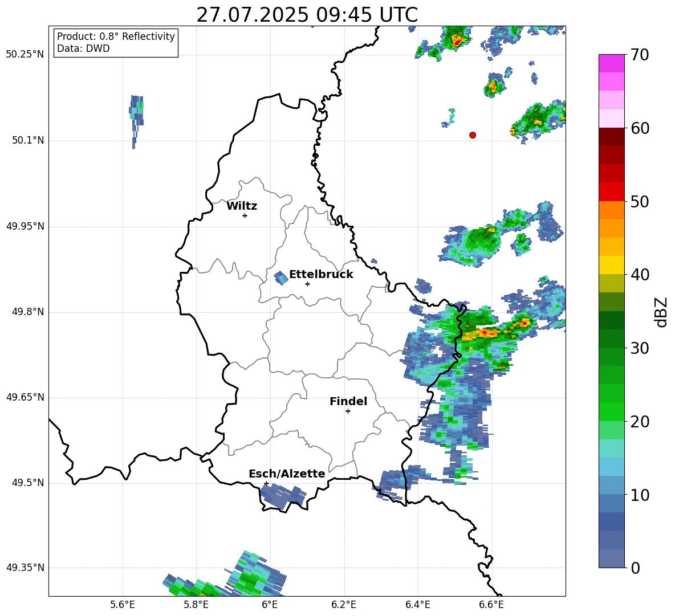Viewport: 675px width, 616px height.
Task: Click the 6.6°E longitude label
Action: pos(491,605)
